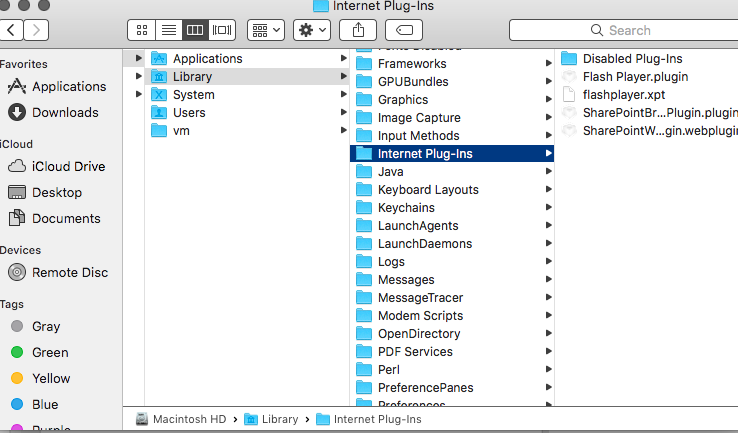
Task: Switch to list view
Action: (168, 31)
